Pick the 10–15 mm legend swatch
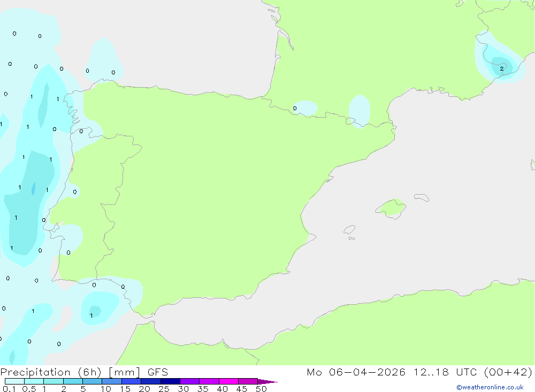The height and width of the screenshot is (392, 535). [x=112, y=381]
